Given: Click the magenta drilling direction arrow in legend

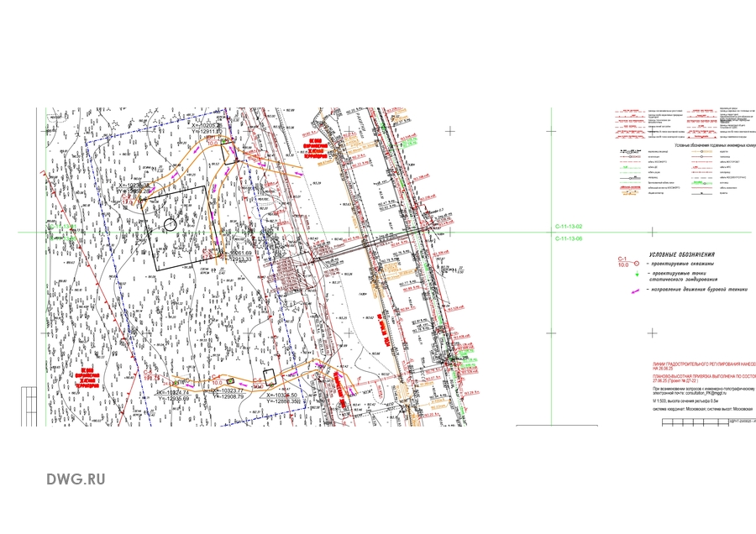Looking at the screenshot, I should pyautogui.click(x=637, y=291).
